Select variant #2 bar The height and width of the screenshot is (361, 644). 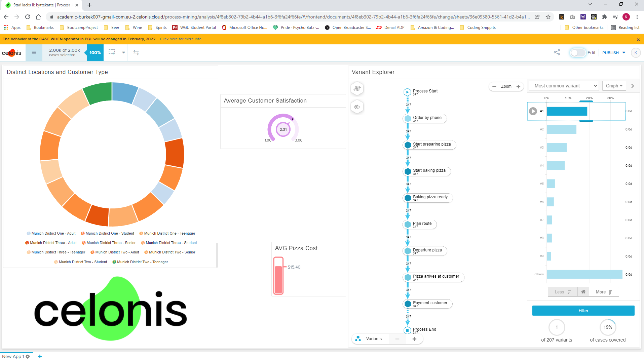click(x=562, y=129)
